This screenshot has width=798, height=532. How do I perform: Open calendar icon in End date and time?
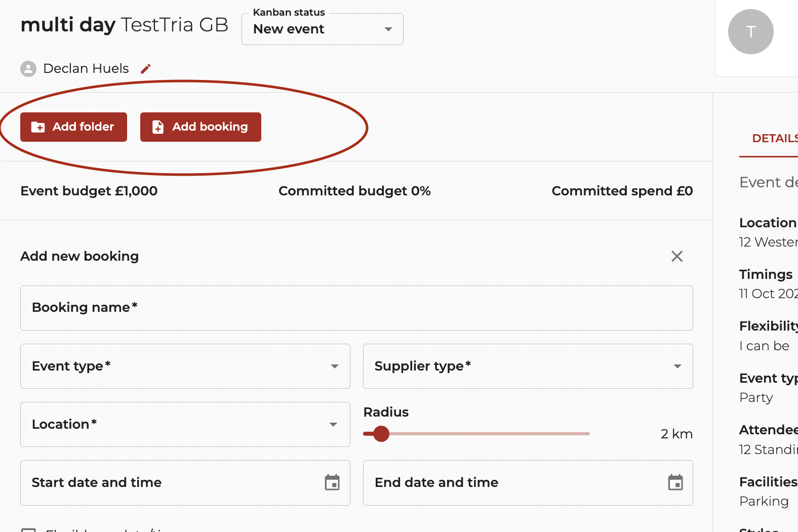point(675,482)
